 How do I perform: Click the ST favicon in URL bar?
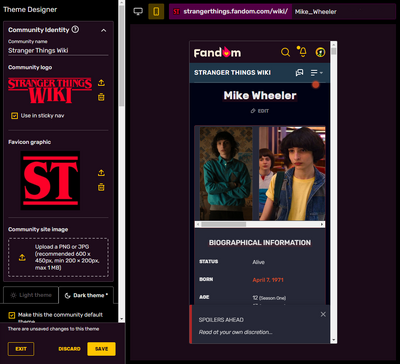coord(177,12)
